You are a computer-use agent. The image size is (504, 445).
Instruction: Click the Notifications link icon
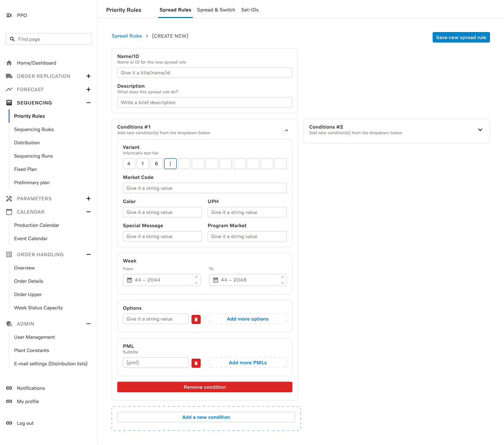pos(9,388)
